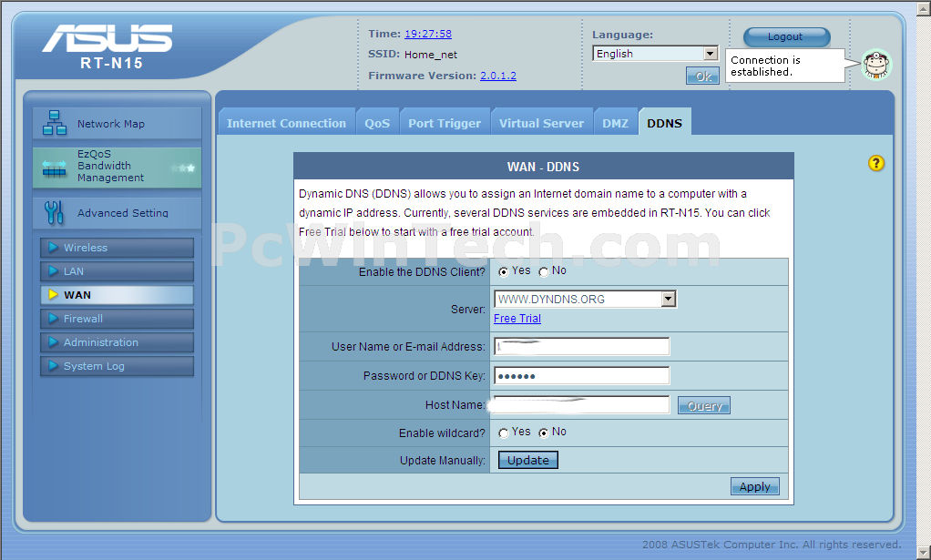This screenshot has height=560, width=931.
Task: Switch to the Internet Connection tab
Action: [x=286, y=123]
